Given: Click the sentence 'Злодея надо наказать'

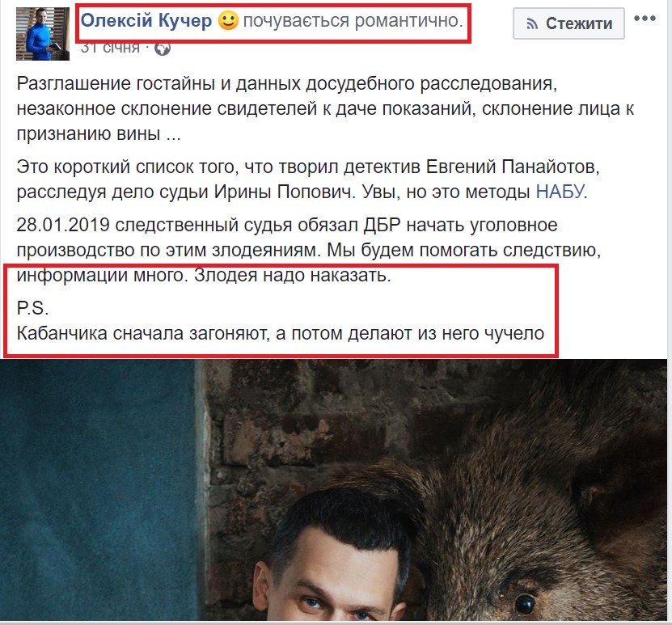Looking at the screenshot, I should (x=293, y=275).
